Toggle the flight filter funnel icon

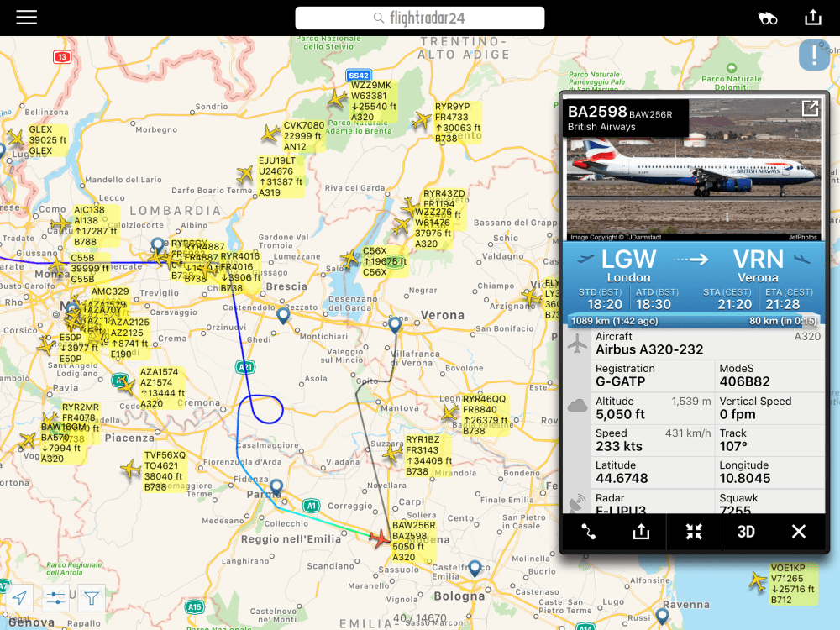pos(91,597)
